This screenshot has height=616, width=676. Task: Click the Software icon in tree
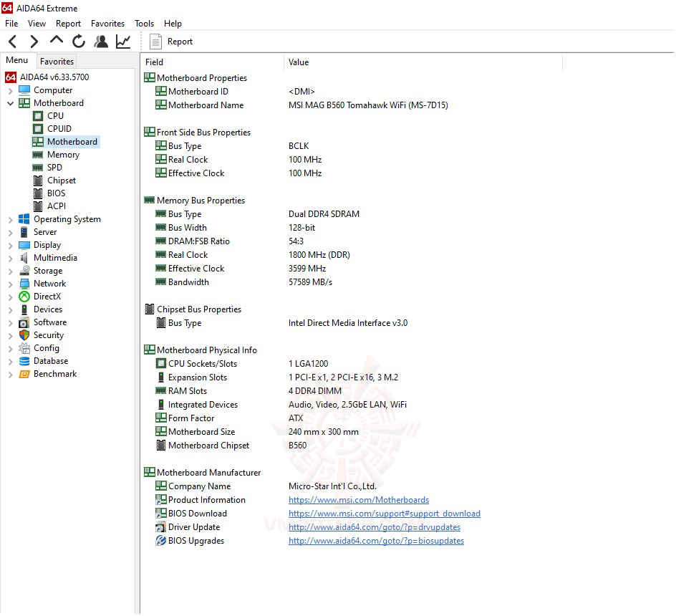(x=24, y=322)
